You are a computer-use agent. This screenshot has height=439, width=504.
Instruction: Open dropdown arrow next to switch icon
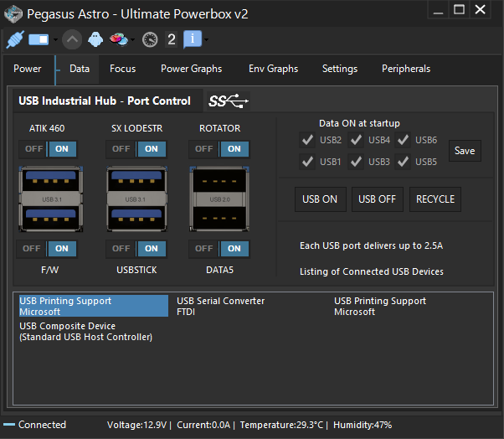[55, 40]
